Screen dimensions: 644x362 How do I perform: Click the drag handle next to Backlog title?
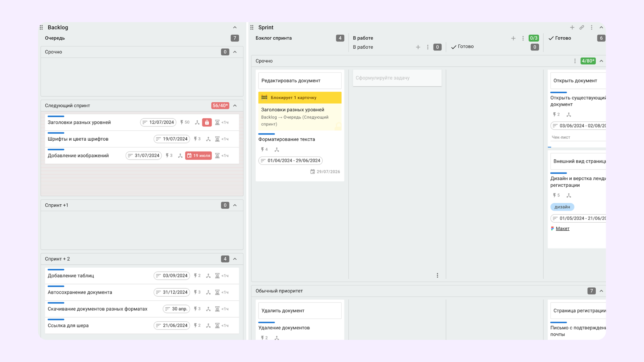41,27
